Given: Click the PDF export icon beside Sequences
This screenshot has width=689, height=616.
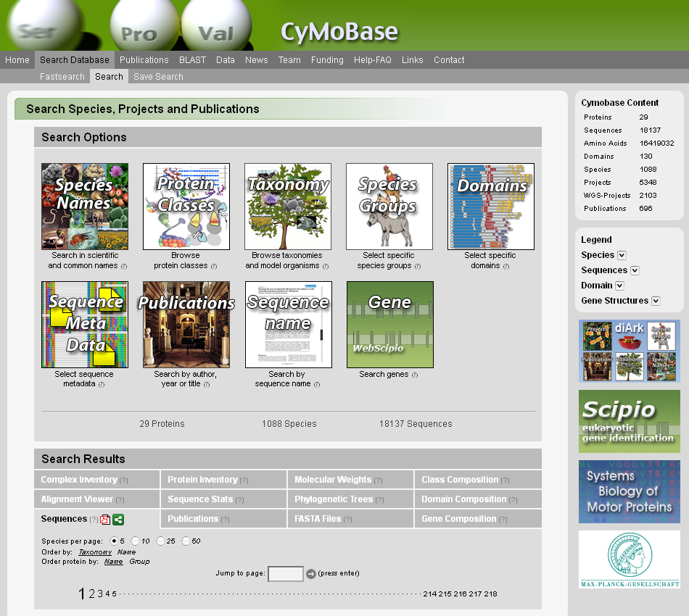Looking at the screenshot, I should coord(105,520).
